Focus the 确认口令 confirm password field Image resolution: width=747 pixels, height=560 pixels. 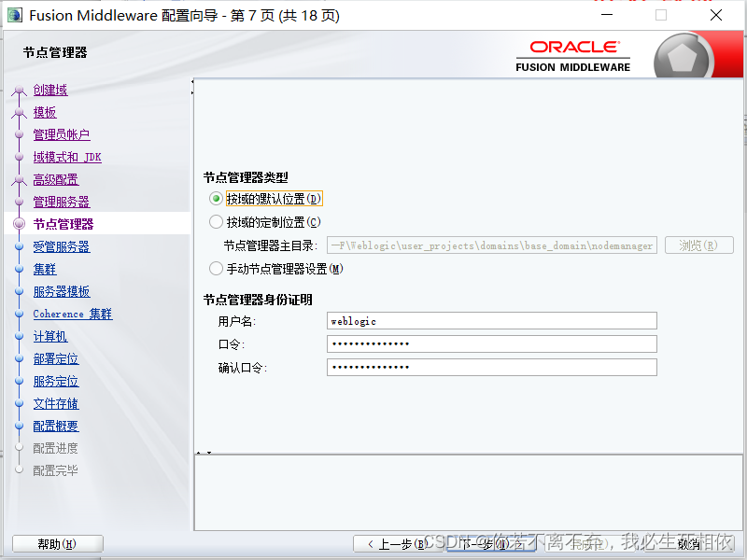tap(492, 367)
